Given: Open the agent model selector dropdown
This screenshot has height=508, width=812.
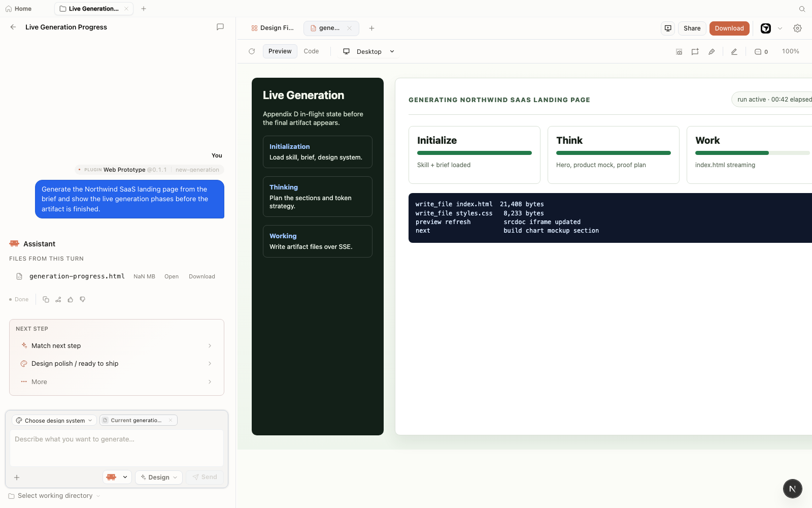Looking at the screenshot, I should pos(117,478).
